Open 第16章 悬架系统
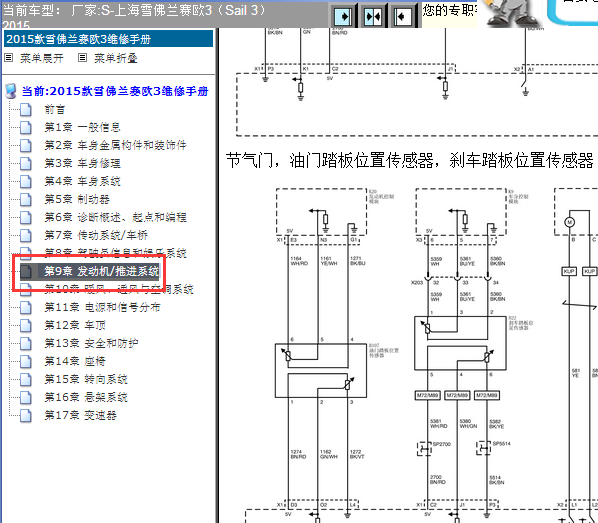This screenshot has height=523, width=598. pos(86,397)
